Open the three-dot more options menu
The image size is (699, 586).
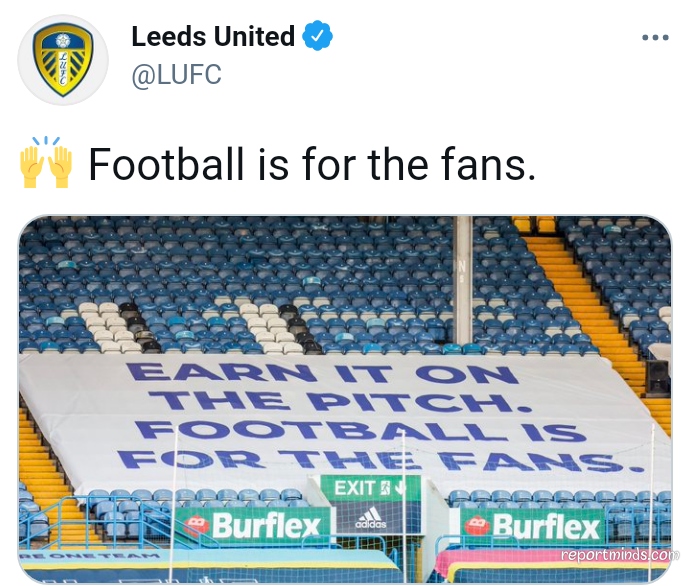point(655,37)
